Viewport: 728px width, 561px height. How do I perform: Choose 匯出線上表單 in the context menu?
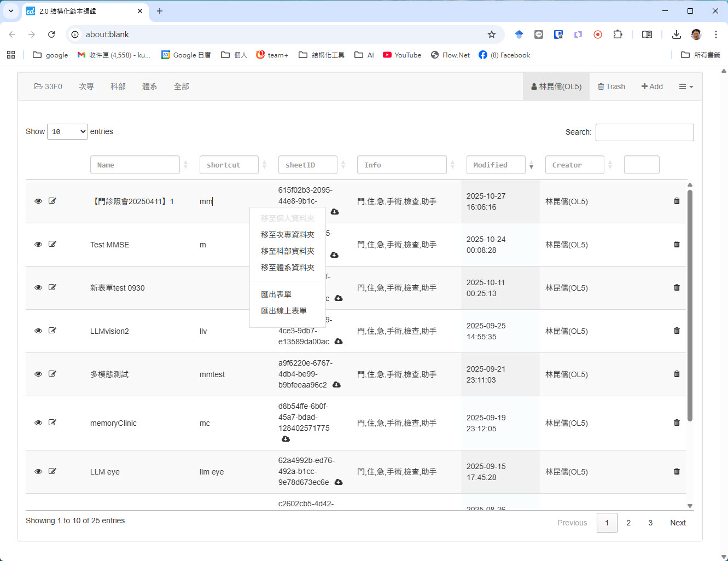click(x=283, y=311)
